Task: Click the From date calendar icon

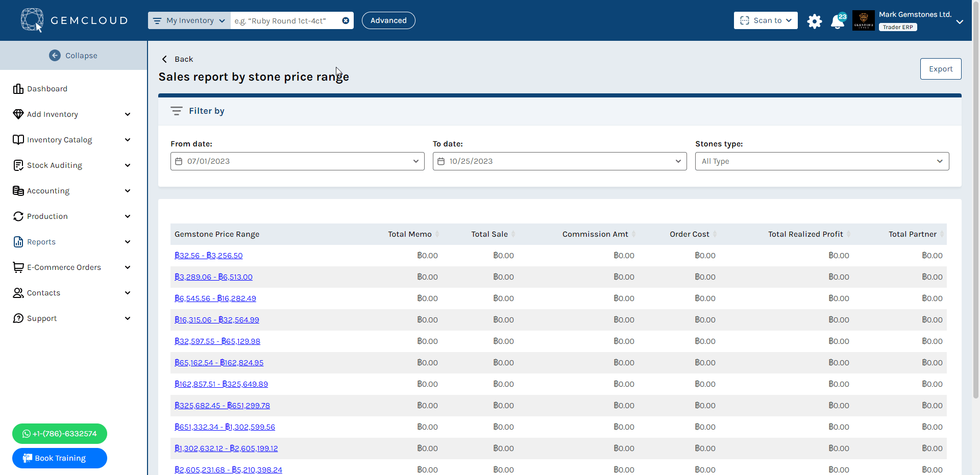Action: (x=179, y=161)
